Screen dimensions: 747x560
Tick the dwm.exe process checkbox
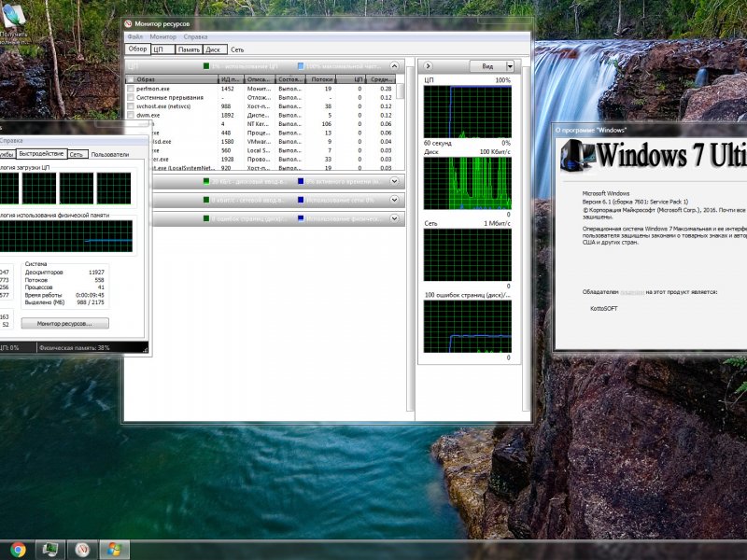click(131, 115)
